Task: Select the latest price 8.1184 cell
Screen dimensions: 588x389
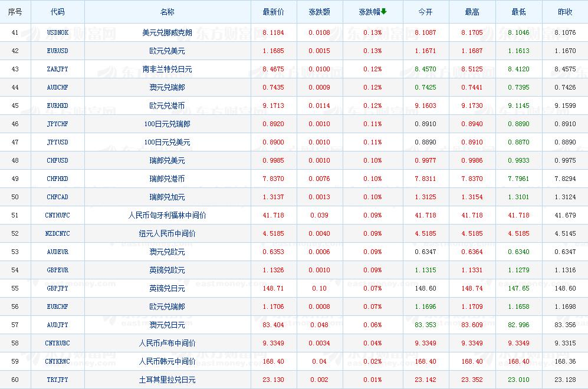Action: point(274,32)
